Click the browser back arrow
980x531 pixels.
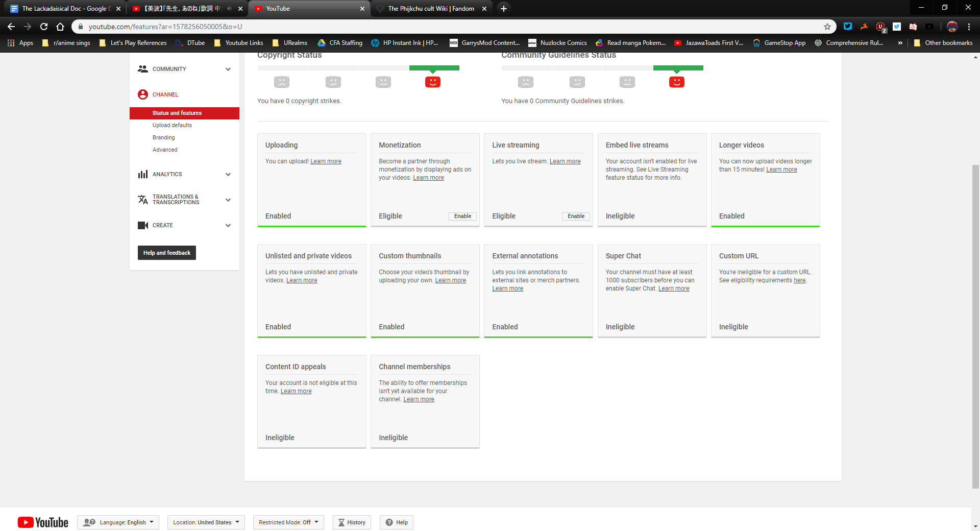(x=11, y=27)
